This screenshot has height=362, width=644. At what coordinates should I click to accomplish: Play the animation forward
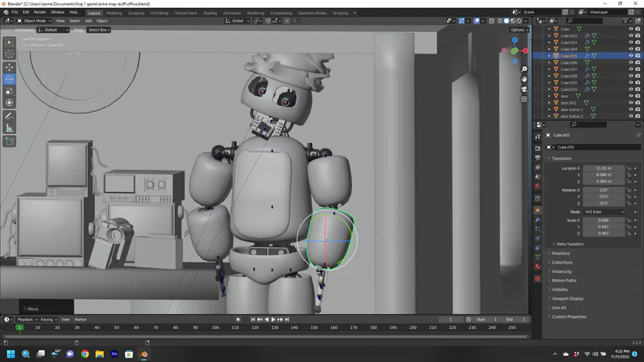[x=273, y=319]
